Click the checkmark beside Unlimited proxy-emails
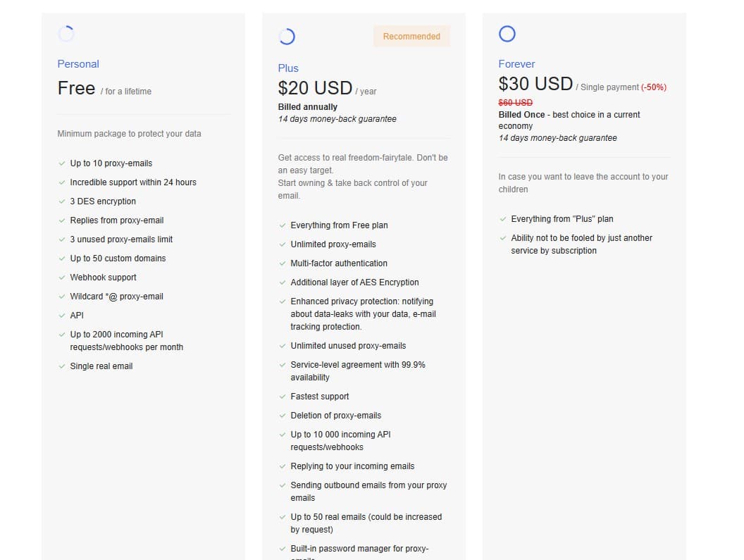 [x=281, y=244]
